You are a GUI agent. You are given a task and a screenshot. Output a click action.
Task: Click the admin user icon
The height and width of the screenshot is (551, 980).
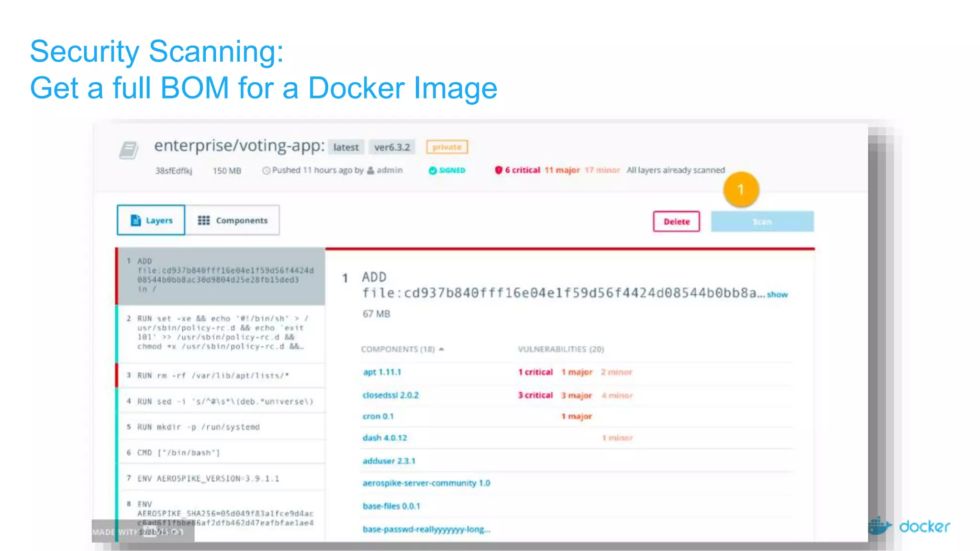pos(370,170)
